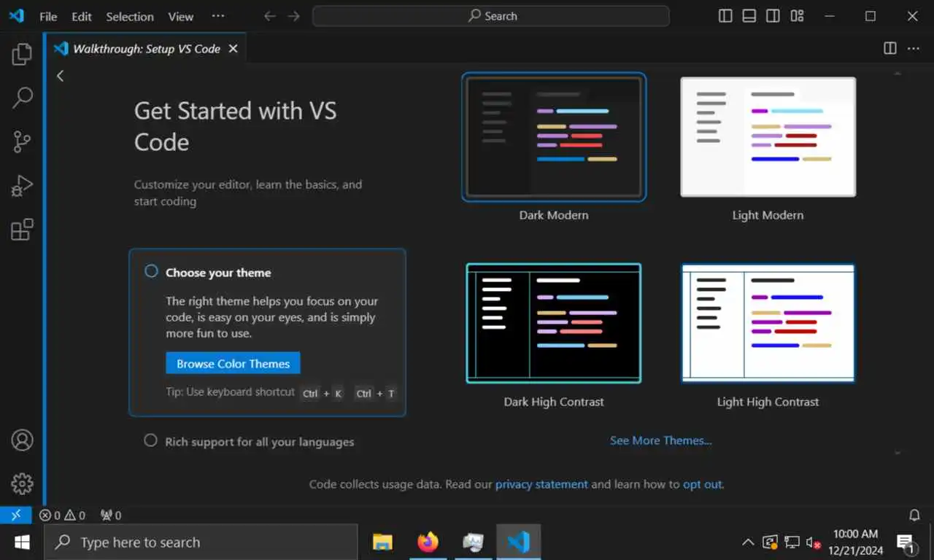The height and width of the screenshot is (560, 934).
Task: Open File Explorer from the taskbar
Action: pyautogui.click(x=382, y=542)
